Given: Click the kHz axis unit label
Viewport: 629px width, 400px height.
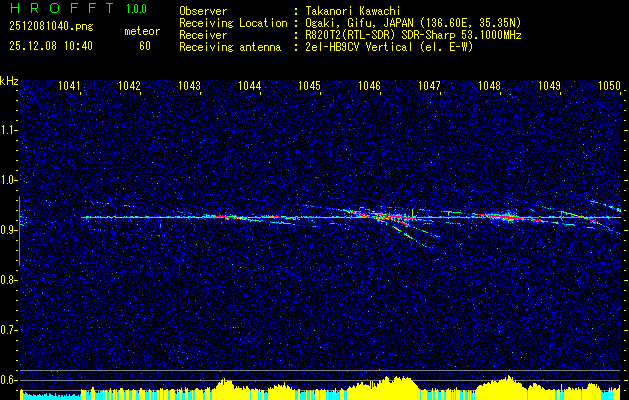Looking at the screenshot, I should tap(9, 81).
